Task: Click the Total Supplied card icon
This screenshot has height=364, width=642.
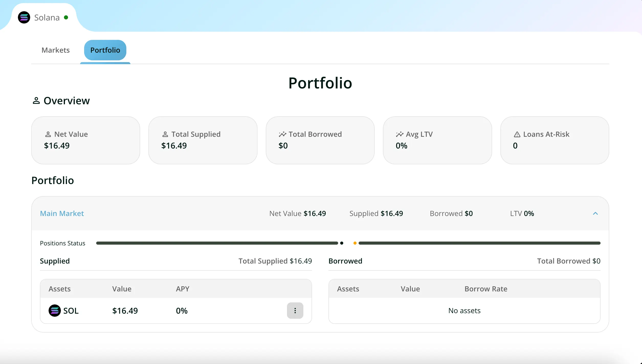Action: click(165, 134)
